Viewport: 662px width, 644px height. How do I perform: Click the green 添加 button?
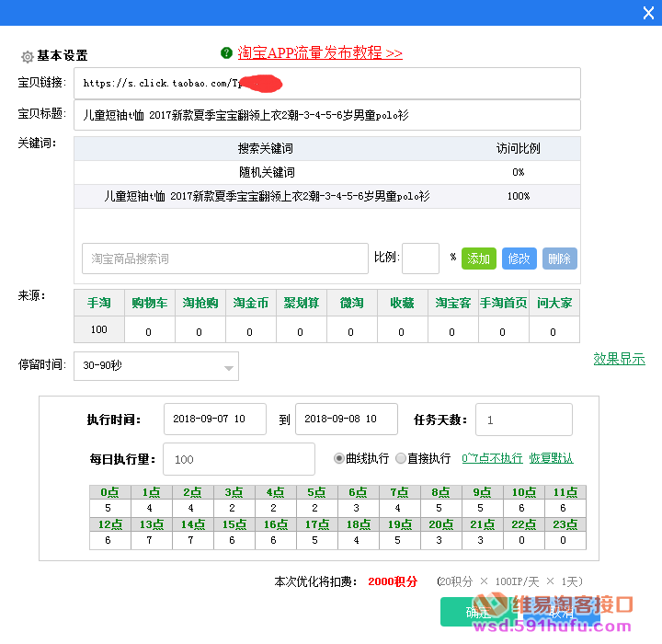(x=479, y=259)
